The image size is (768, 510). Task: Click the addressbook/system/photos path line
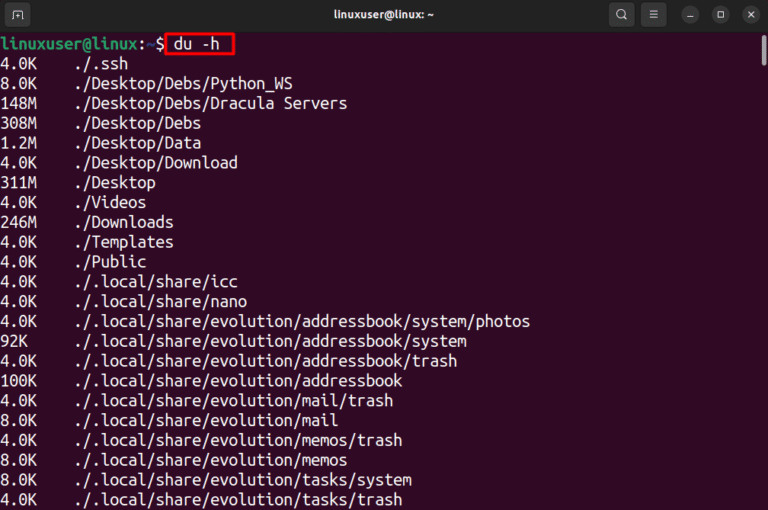265,322
